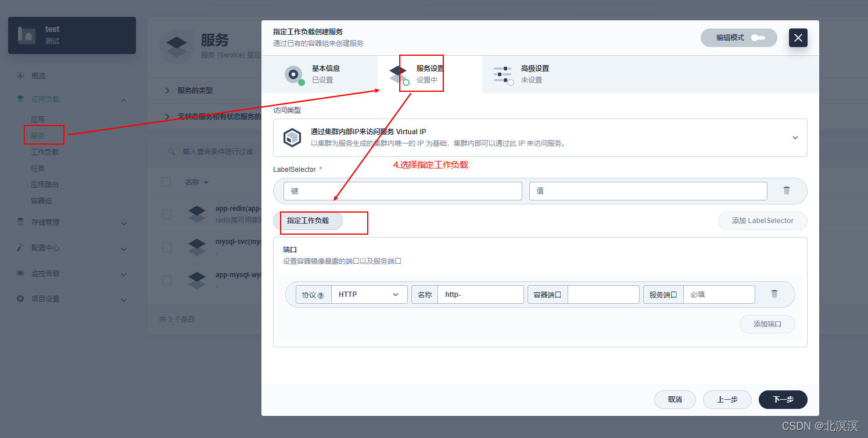Close the create service dialog
This screenshot has width=868, height=438.
798,38
